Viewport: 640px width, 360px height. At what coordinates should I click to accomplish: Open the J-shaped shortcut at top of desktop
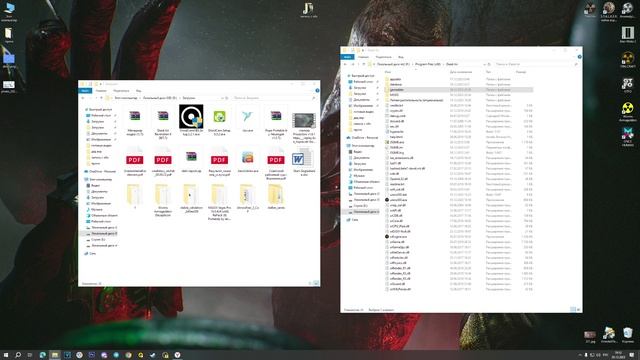click(308, 9)
